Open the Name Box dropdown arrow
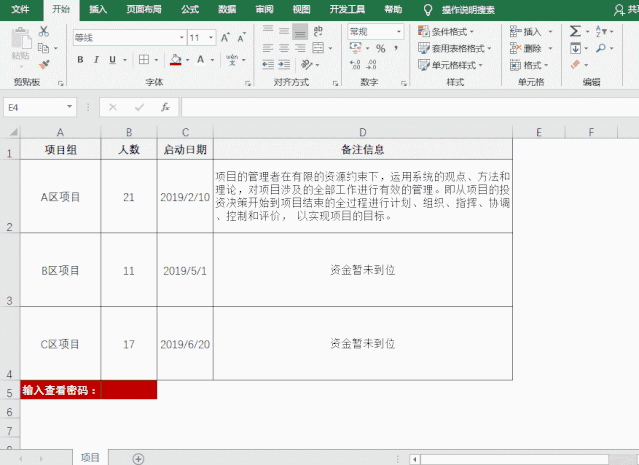 (69, 107)
